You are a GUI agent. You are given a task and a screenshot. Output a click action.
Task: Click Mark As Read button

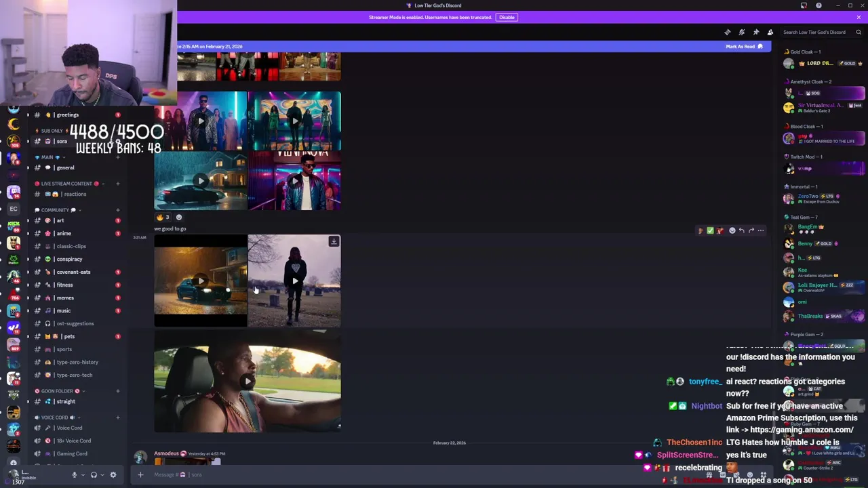pos(745,47)
